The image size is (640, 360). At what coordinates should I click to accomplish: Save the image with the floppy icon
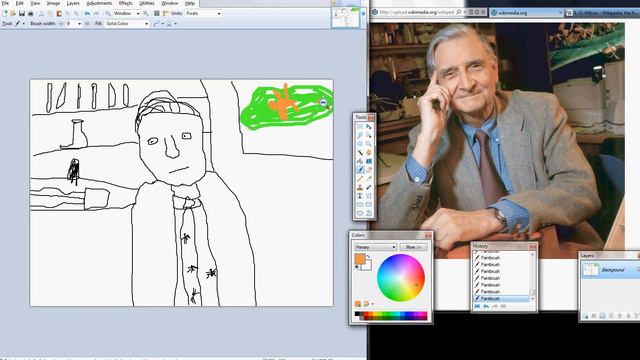(22, 13)
